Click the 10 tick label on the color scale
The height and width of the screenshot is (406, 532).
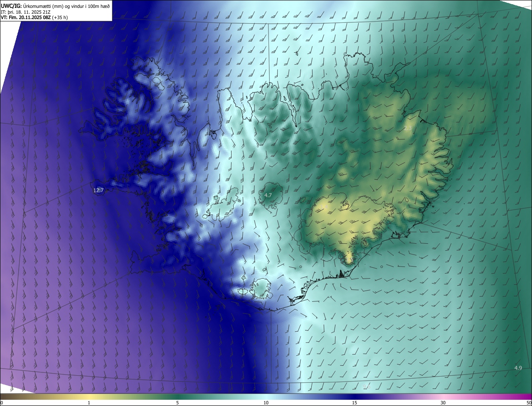(266, 403)
